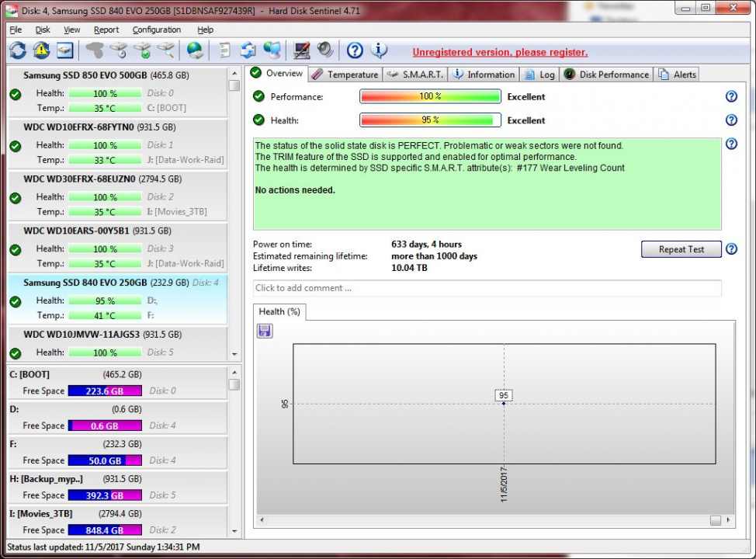
Task: Click the 95 data point on health graph
Action: pos(504,403)
